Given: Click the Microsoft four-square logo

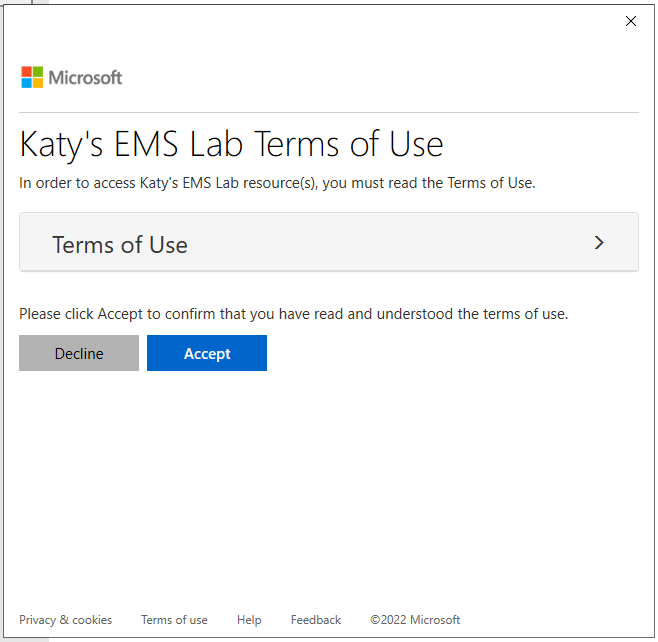Looking at the screenshot, I should coord(32,77).
